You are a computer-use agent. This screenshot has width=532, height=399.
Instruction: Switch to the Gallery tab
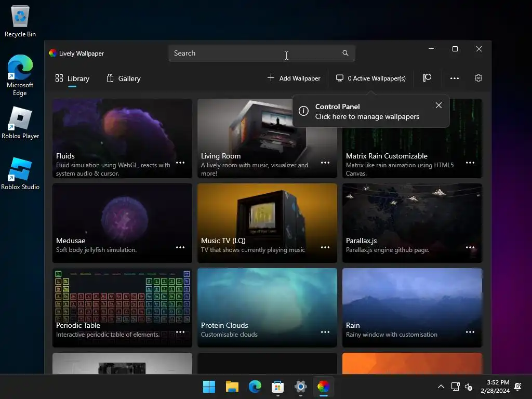[x=124, y=78]
